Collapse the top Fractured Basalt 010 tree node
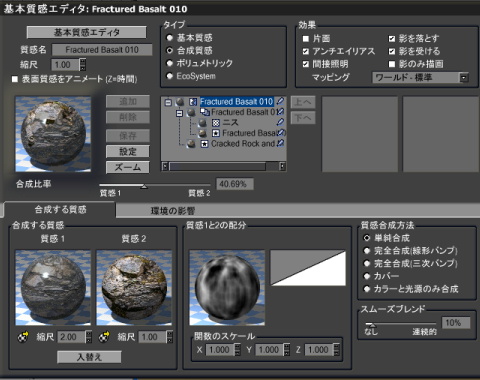Screen dimensions: 480x380 pyautogui.click(x=168, y=102)
